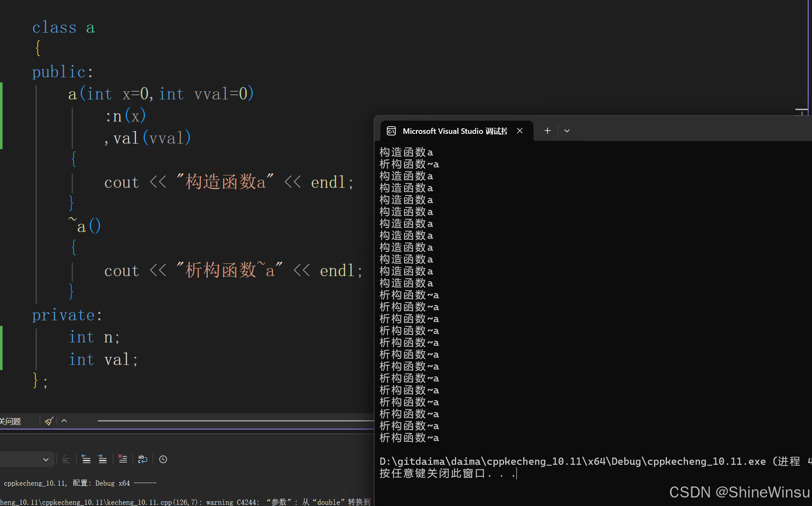Click the 'Debug x64' configuration output line

[80, 483]
